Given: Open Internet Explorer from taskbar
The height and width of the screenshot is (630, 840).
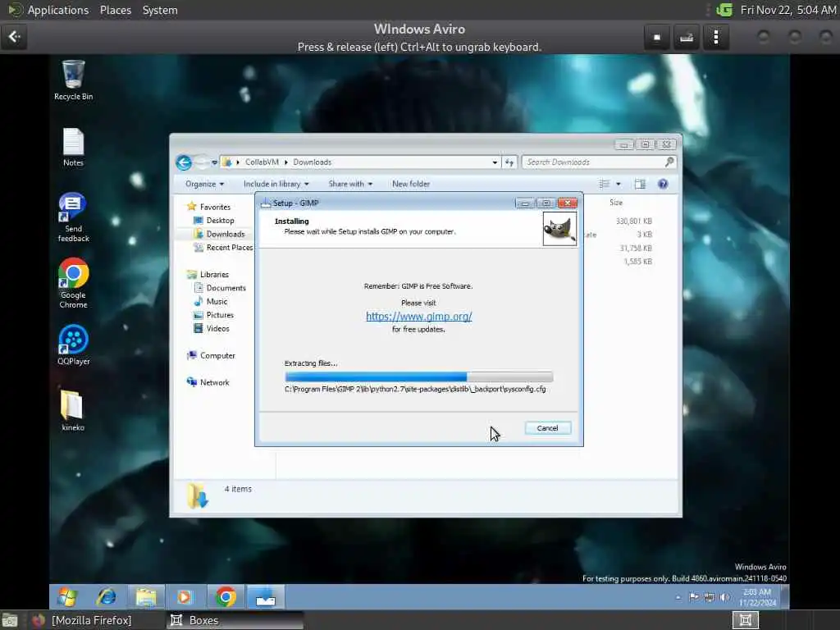Looking at the screenshot, I should click(x=107, y=597).
